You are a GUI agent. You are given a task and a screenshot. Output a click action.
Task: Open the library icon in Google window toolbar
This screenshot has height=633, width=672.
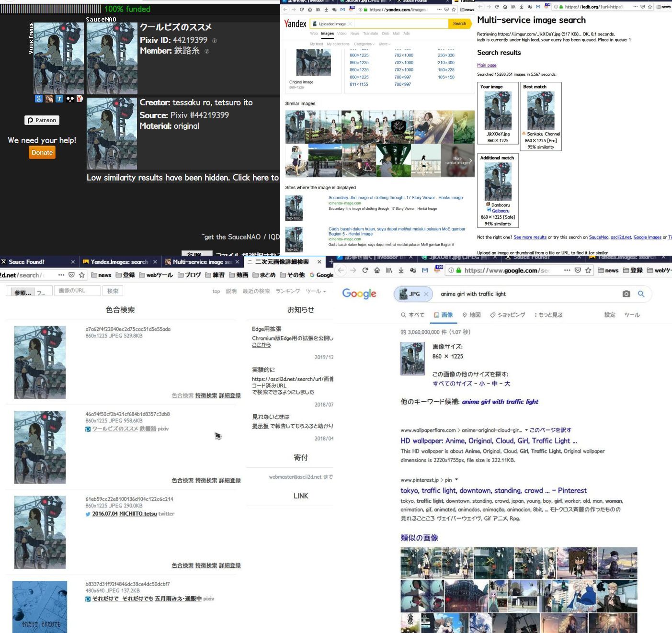(x=389, y=270)
